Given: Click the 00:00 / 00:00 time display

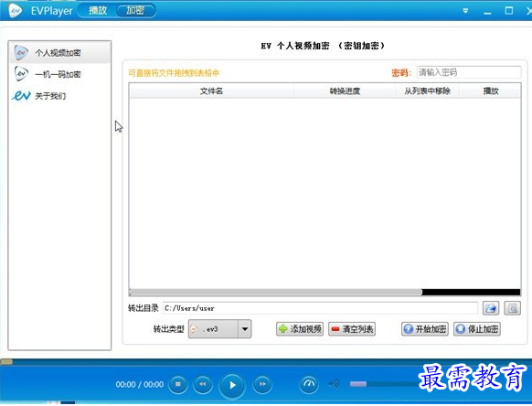Looking at the screenshot, I should pyautogui.click(x=140, y=384).
